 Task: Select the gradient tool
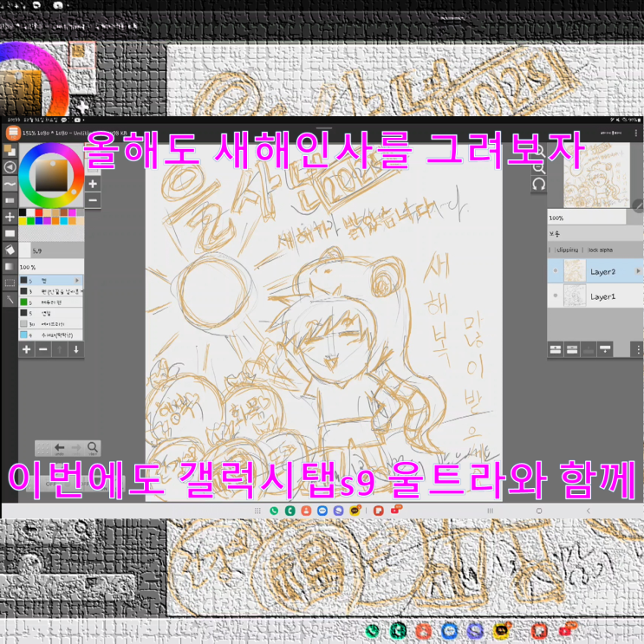[10, 267]
